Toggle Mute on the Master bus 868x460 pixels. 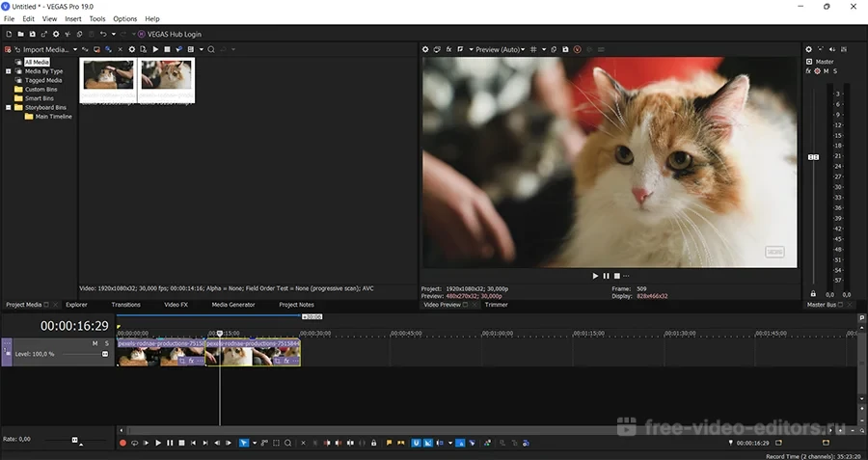tap(827, 70)
